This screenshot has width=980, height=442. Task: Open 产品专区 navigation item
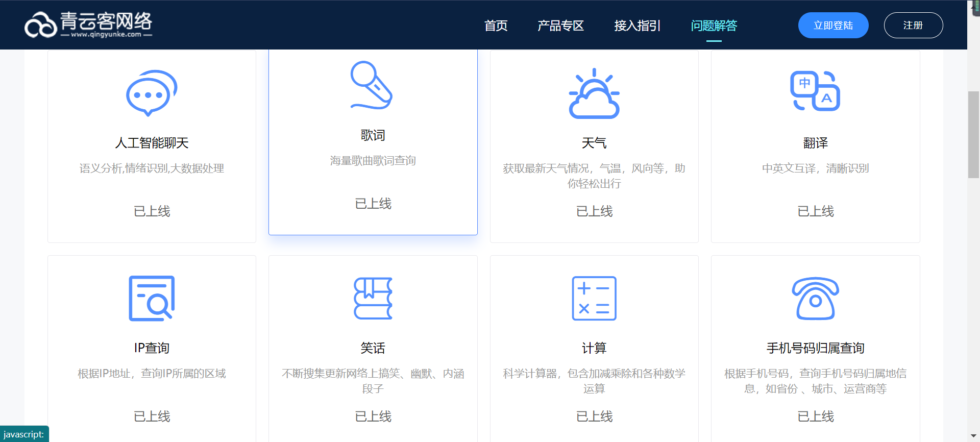pyautogui.click(x=560, y=26)
